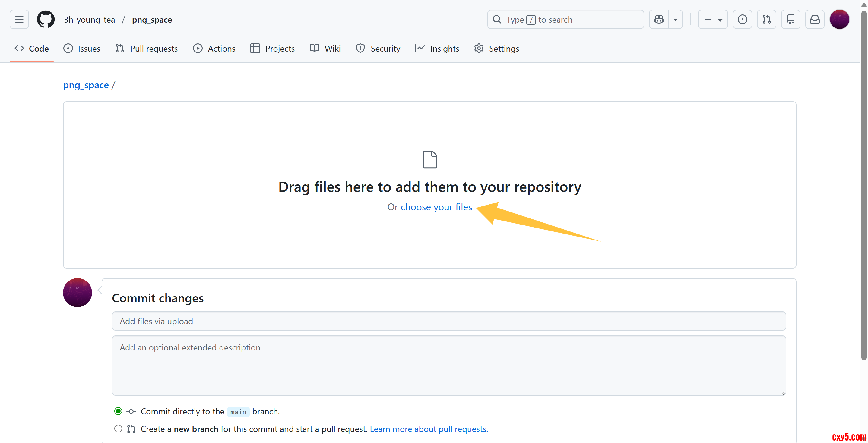
Task: Open the user avatar menu at top right
Action: pyautogui.click(x=839, y=20)
